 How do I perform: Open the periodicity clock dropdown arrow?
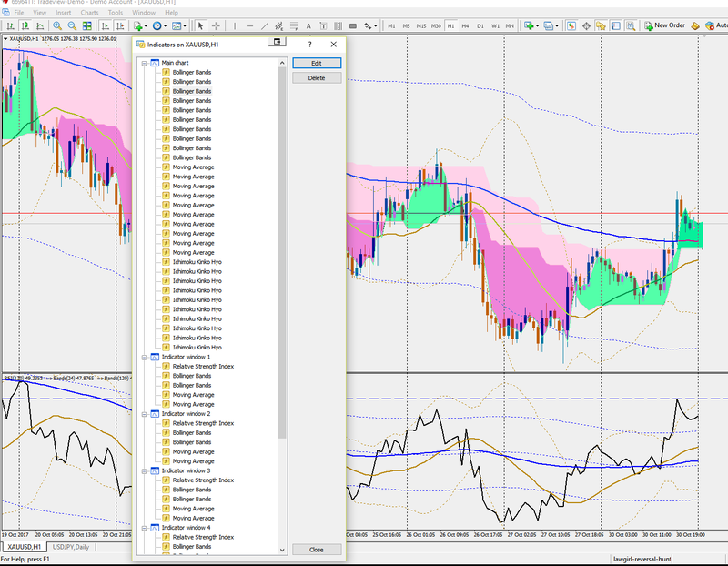coord(166,26)
